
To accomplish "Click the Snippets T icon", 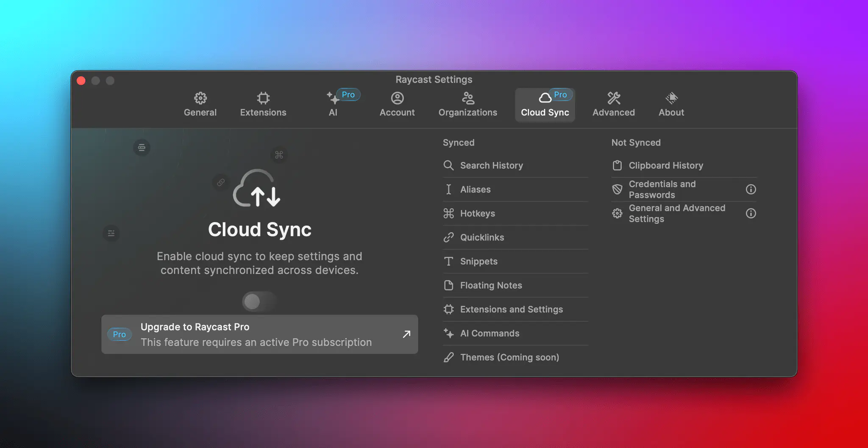I will tap(448, 262).
